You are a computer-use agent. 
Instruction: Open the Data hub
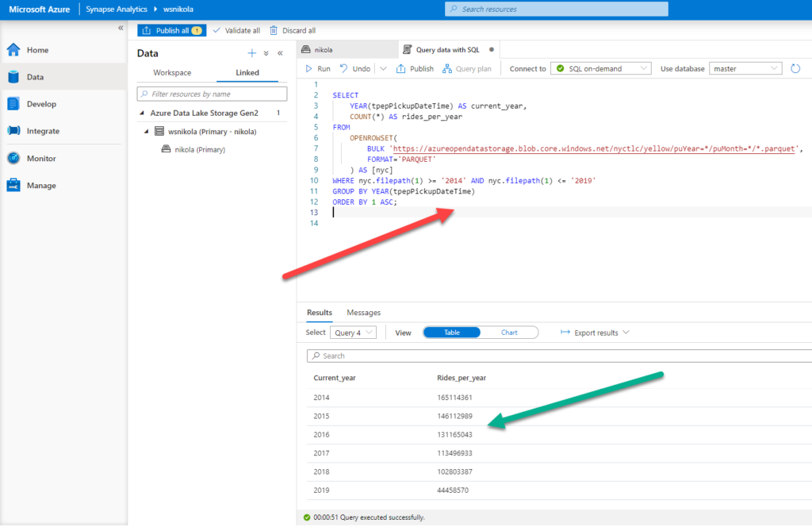pos(35,77)
